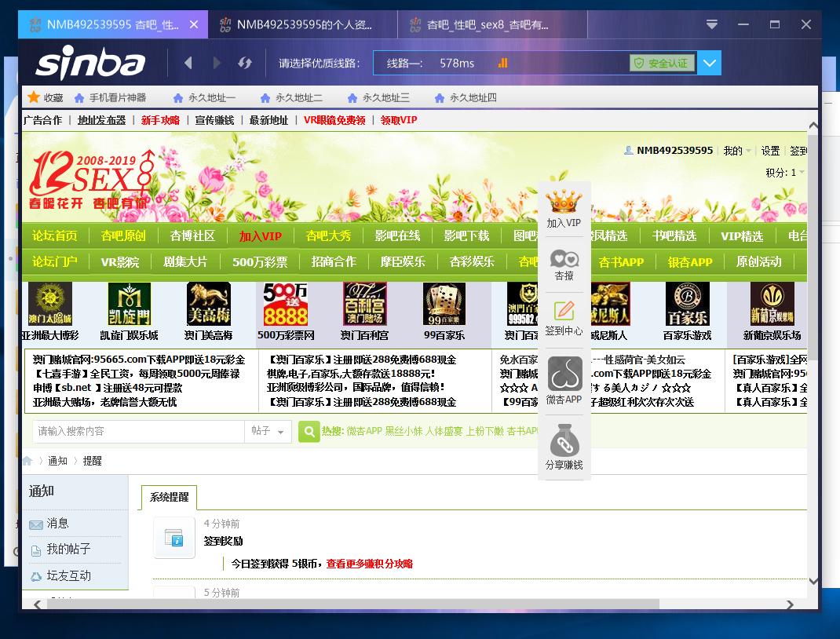The height and width of the screenshot is (639, 840).
Task: Open the 永久地址一 bookmark
Action: 205,97
